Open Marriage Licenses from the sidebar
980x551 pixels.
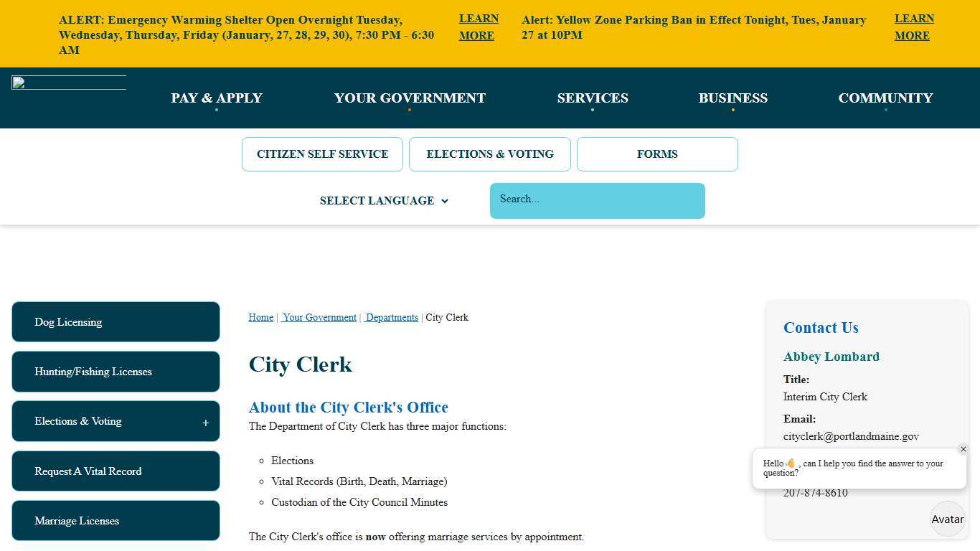116,521
